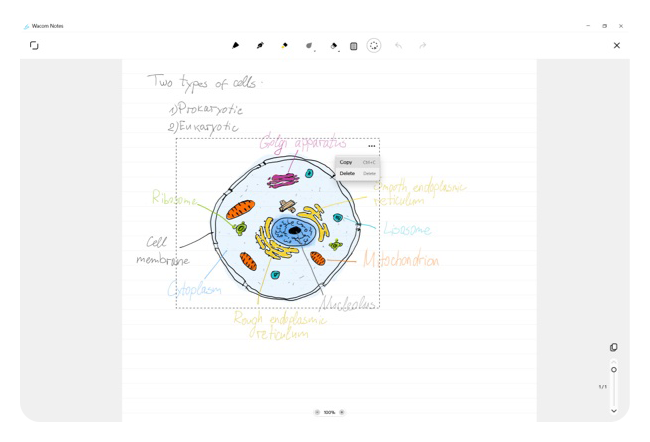Choose Copy from the selection menu
The width and height of the screenshot is (650, 442).
pos(357,162)
